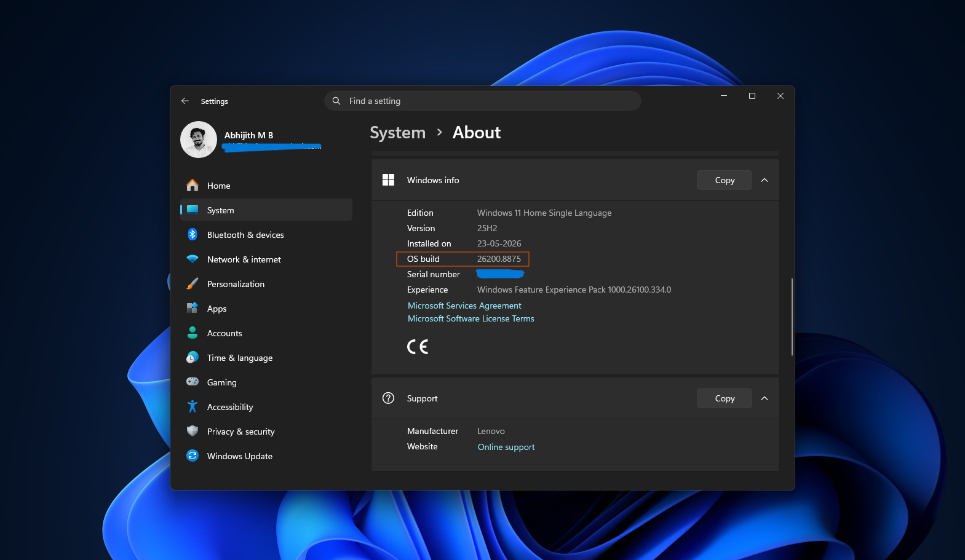Open the Online support link
The height and width of the screenshot is (560, 965).
pos(506,447)
